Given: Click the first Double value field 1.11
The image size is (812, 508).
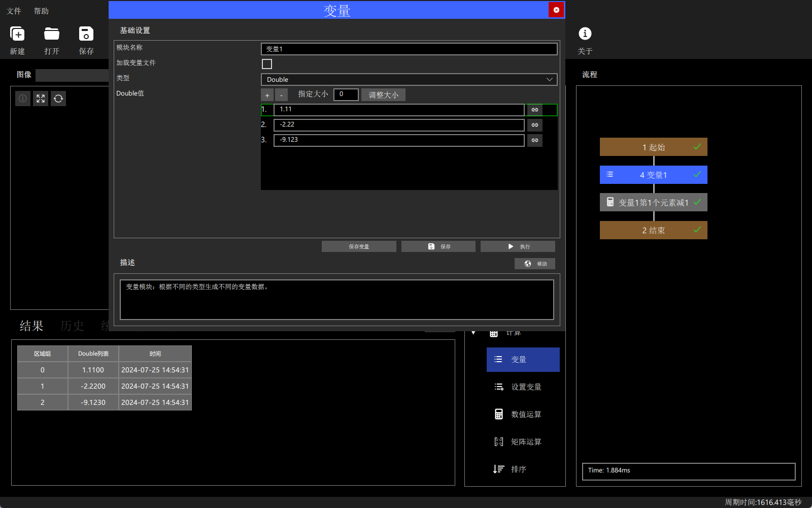Looking at the screenshot, I should pos(399,110).
